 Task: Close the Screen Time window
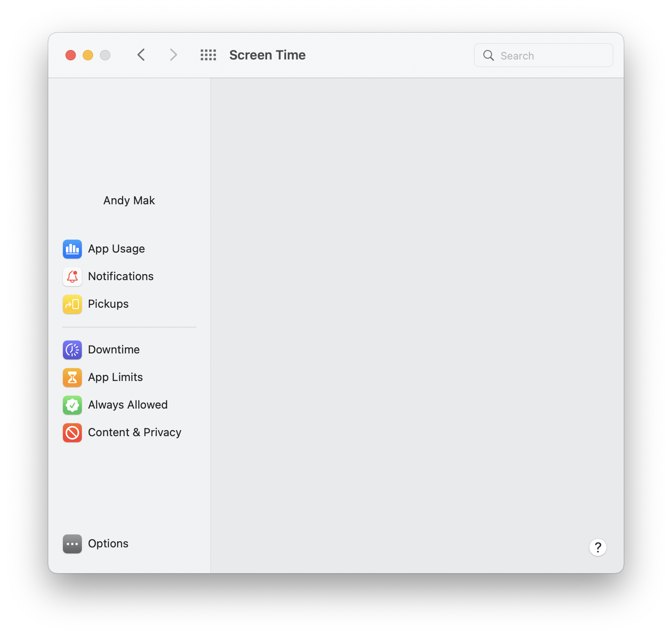coord(71,55)
